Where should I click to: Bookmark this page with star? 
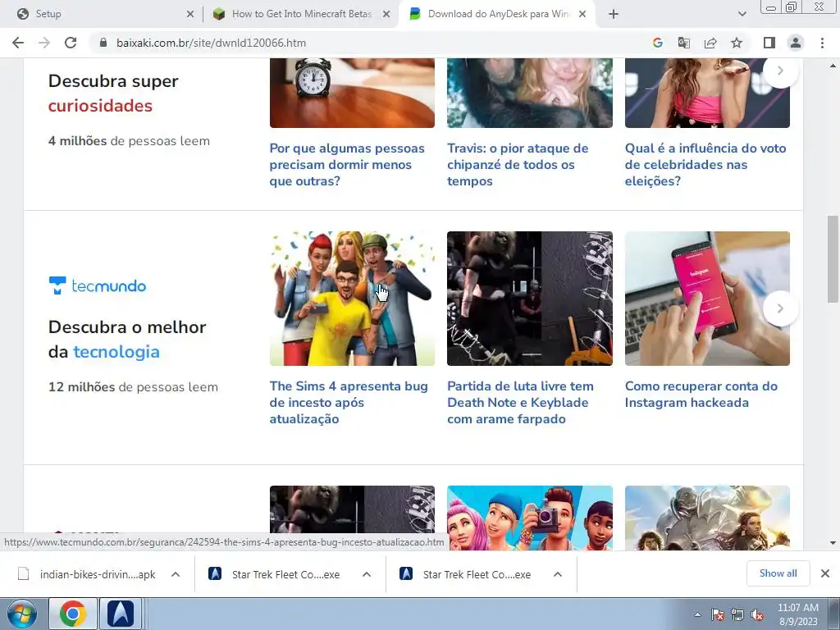click(x=737, y=43)
